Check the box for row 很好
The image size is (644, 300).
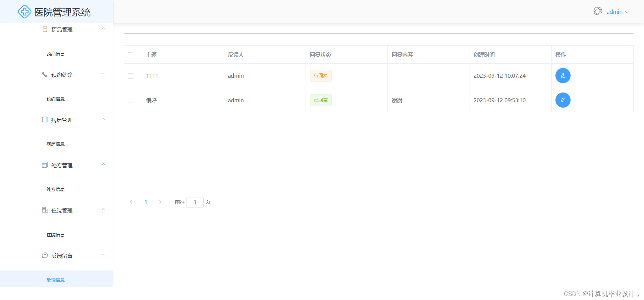[x=130, y=101]
